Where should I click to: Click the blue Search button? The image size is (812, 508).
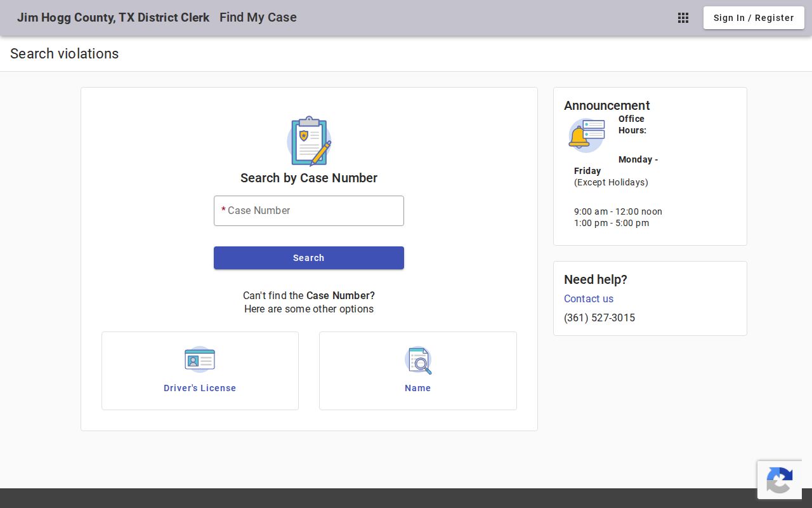pyautogui.click(x=309, y=258)
